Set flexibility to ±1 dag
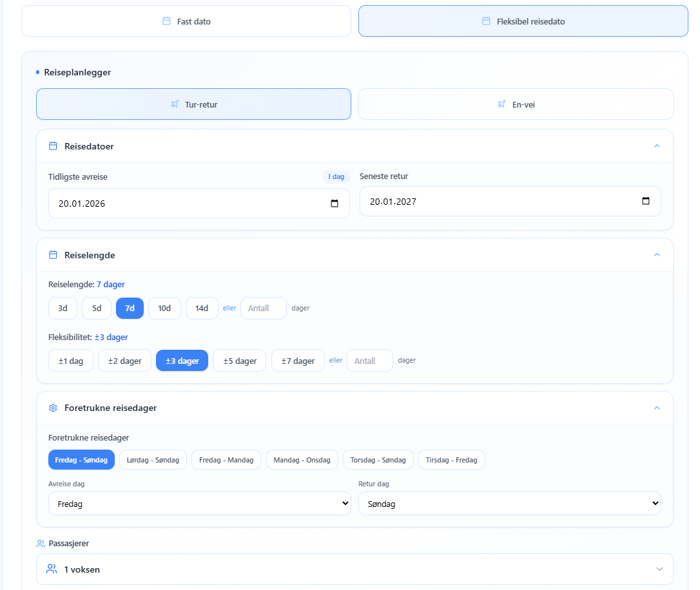 click(x=70, y=361)
